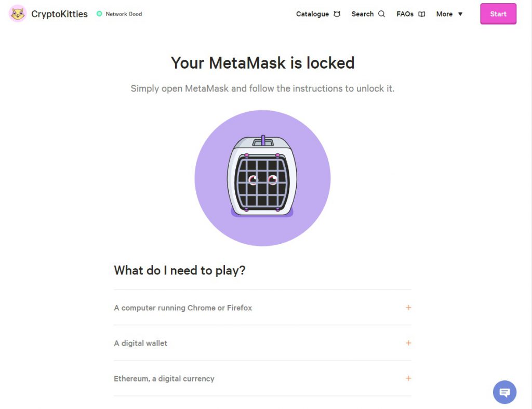532x409 pixels.
Task: Click the CryptoKitties brand name link
Action: click(x=59, y=14)
